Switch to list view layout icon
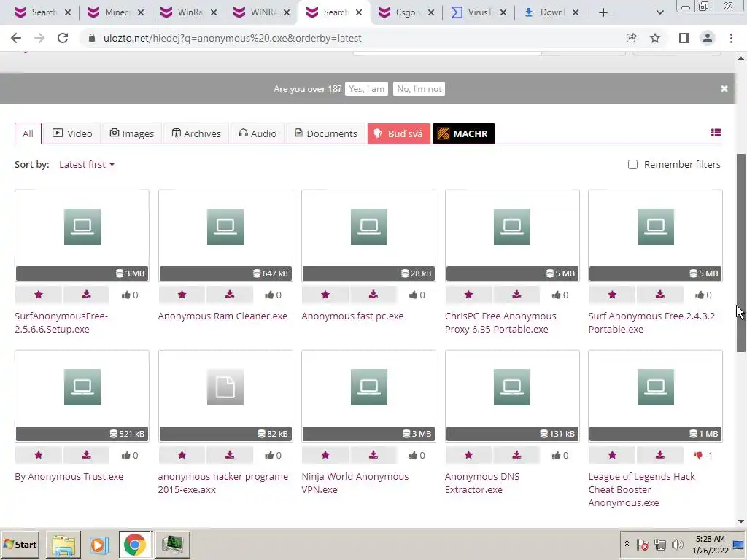 point(716,133)
